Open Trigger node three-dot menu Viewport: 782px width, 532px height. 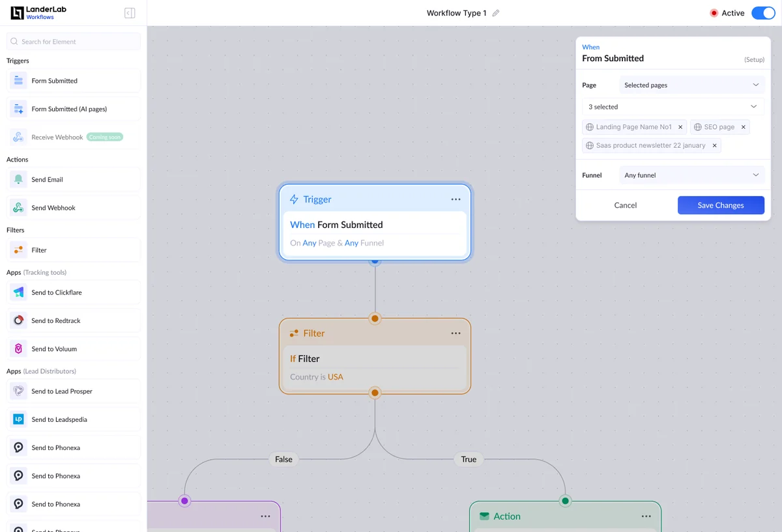click(x=456, y=199)
